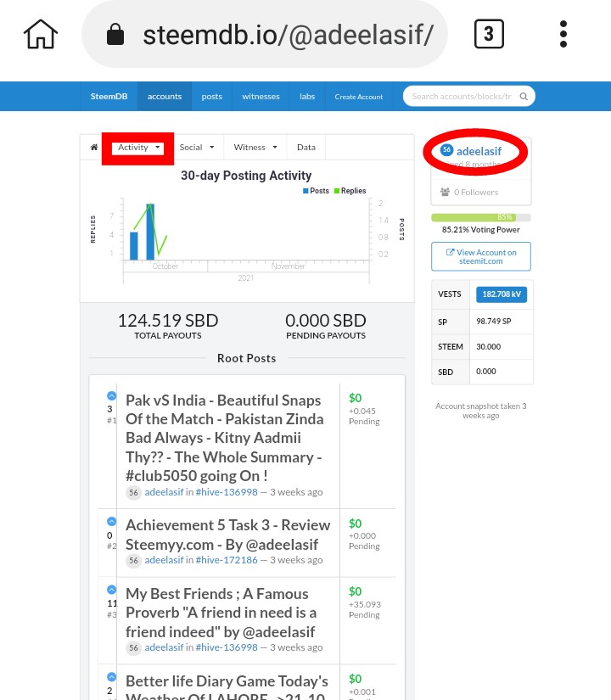Open the witnesses menu item
Screen dimensions: 611x700
coord(261,97)
